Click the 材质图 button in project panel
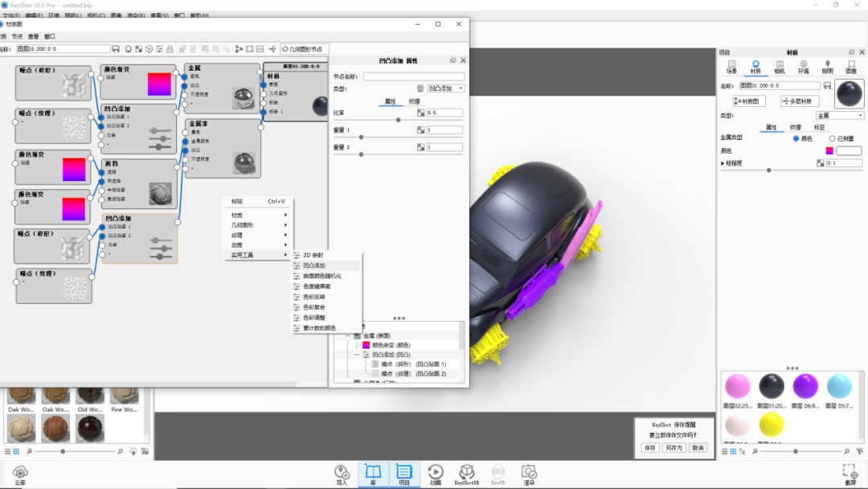The width and height of the screenshot is (868, 489). 749,101
